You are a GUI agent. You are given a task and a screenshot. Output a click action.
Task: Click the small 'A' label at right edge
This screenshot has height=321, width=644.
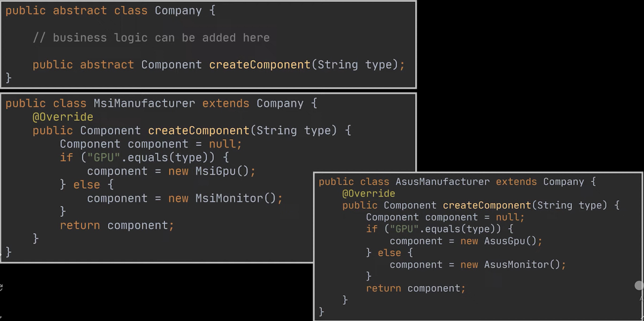tap(641, 298)
